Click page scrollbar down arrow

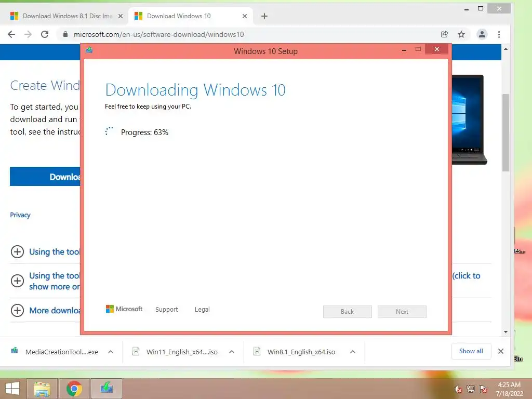tap(506, 332)
